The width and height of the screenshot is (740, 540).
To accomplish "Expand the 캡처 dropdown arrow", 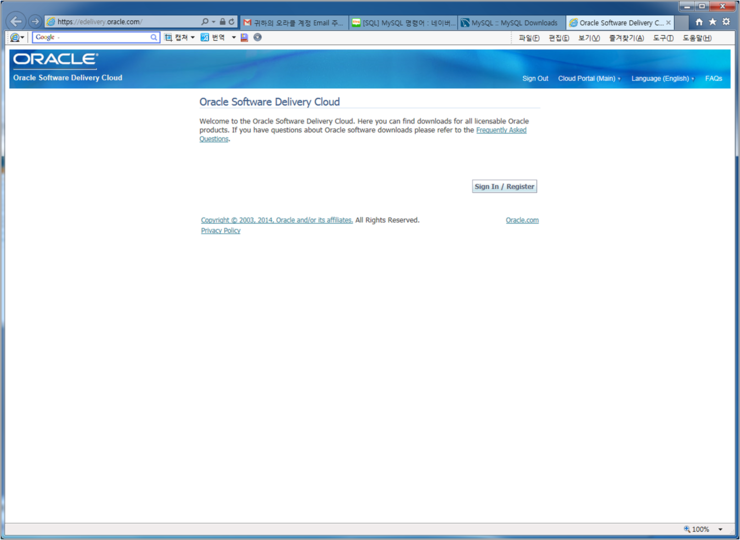I will point(193,37).
